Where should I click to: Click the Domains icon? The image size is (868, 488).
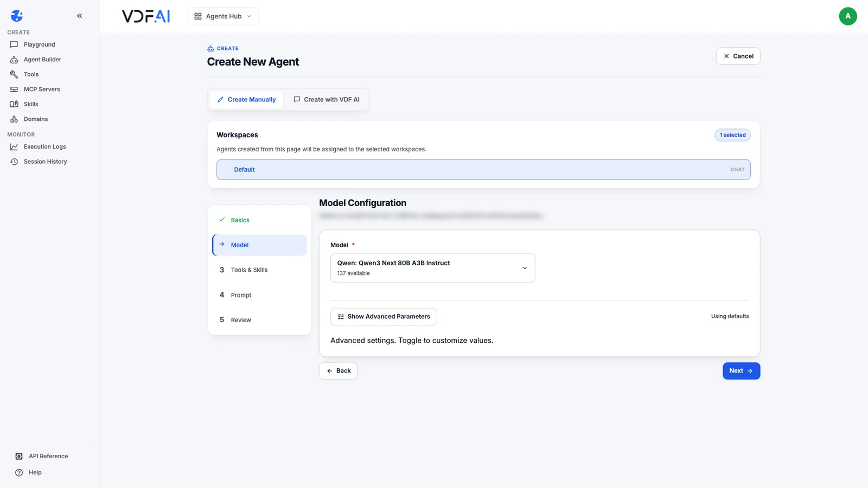click(x=14, y=119)
